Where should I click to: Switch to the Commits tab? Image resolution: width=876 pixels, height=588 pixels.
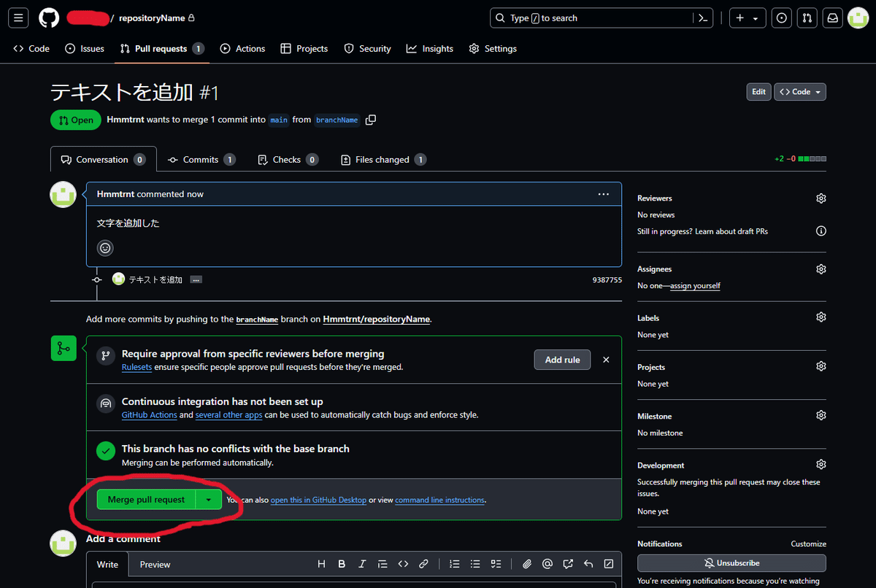pyautogui.click(x=201, y=160)
